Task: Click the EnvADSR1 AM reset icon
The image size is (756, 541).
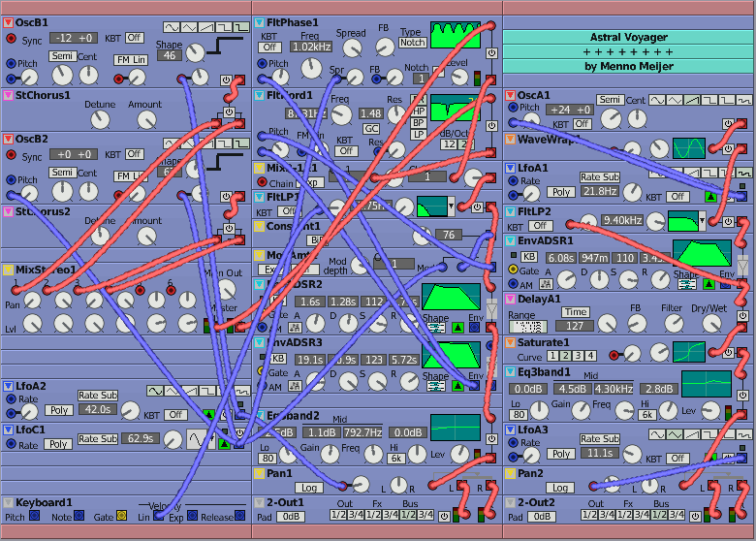Action: [x=546, y=284]
